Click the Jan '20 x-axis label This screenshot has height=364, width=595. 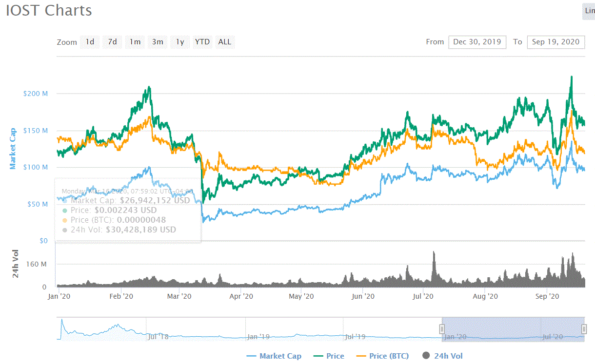59,296
